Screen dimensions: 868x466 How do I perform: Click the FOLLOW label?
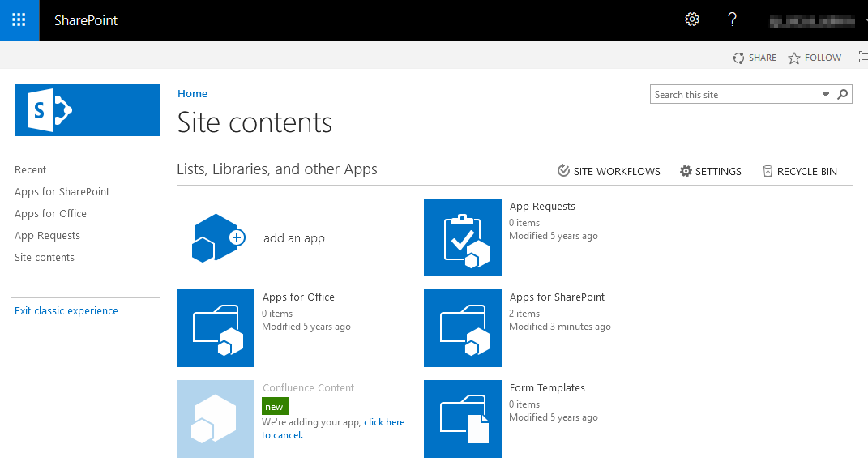point(823,58)
